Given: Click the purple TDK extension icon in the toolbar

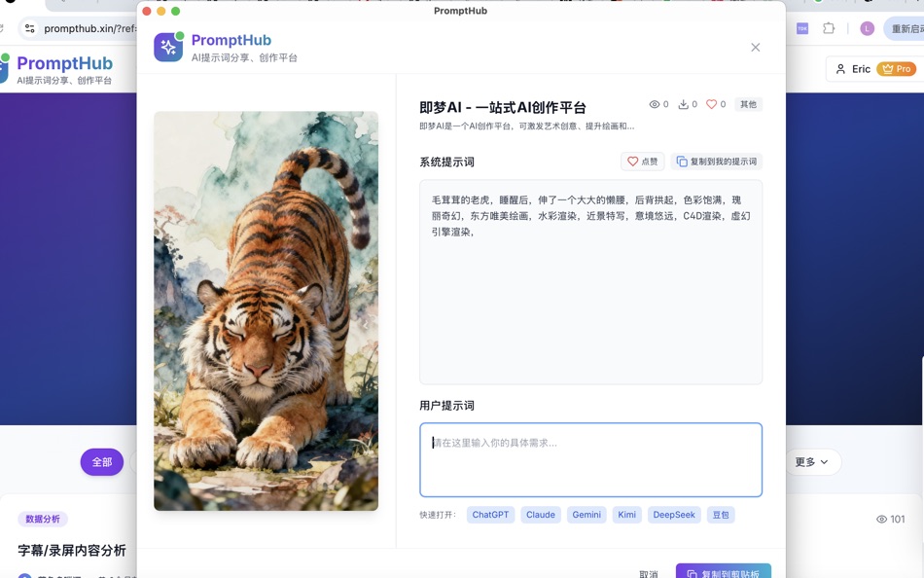Looking at the screenshot, I should (802, 28).
